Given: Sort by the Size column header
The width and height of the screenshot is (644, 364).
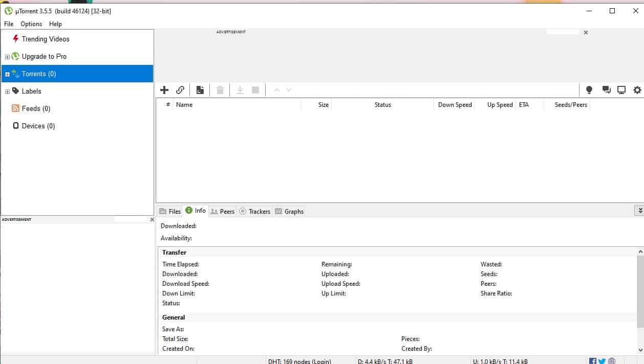Looking at the screenshot, I should (316, 104).
